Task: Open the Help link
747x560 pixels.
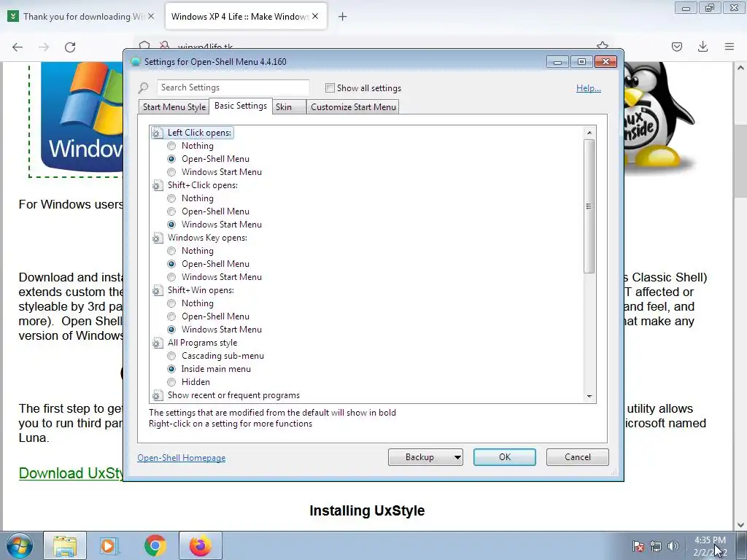Action: 589,88
